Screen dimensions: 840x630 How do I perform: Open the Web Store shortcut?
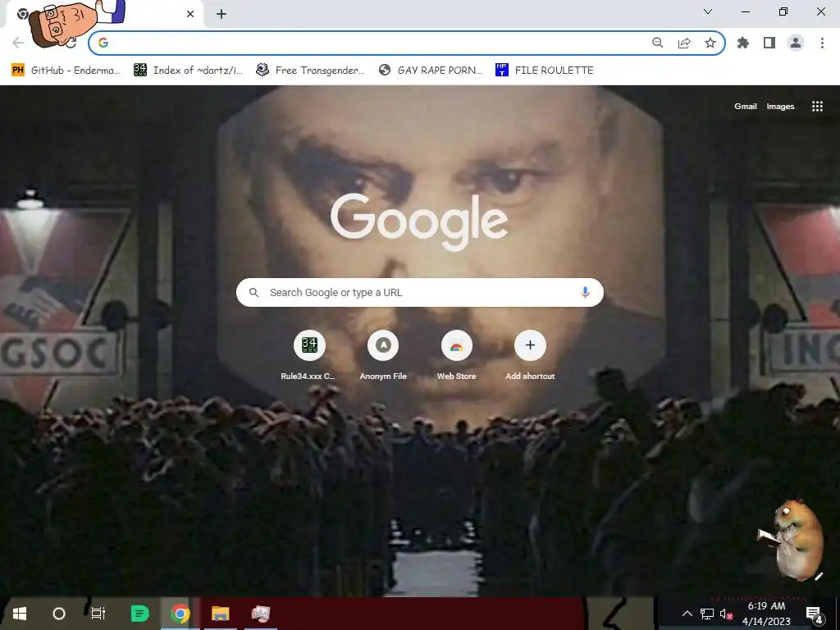456,354
